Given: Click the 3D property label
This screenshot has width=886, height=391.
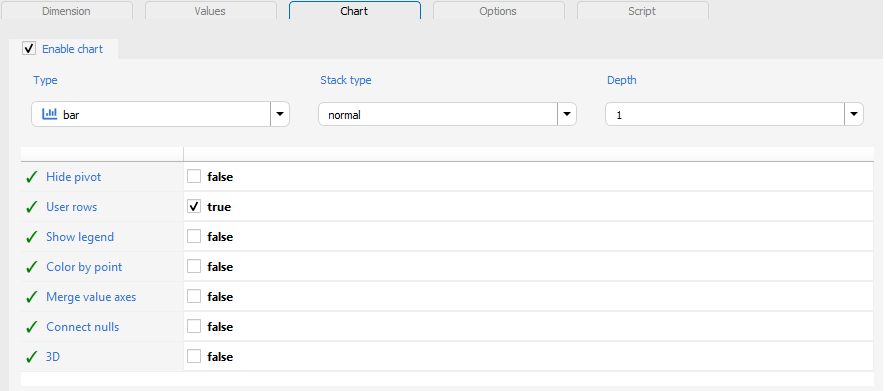Looking at the screenshot, I should pyautogui.click(x=53, y=357).
